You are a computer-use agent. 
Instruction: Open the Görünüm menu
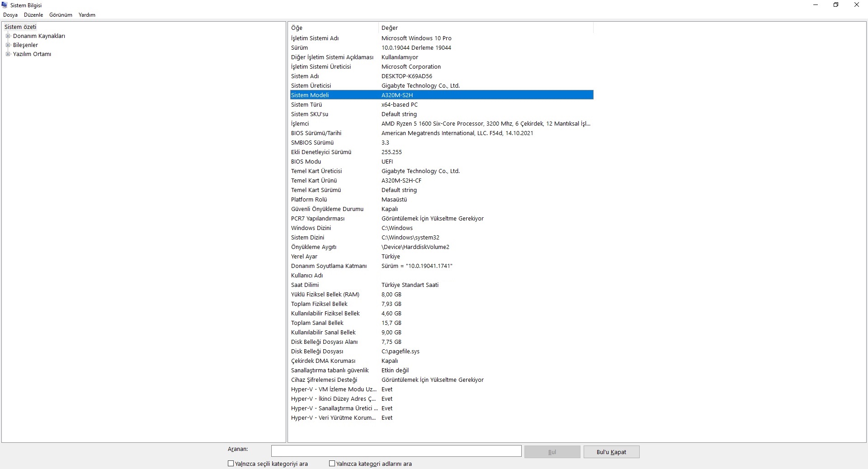(x=61, y=15)
